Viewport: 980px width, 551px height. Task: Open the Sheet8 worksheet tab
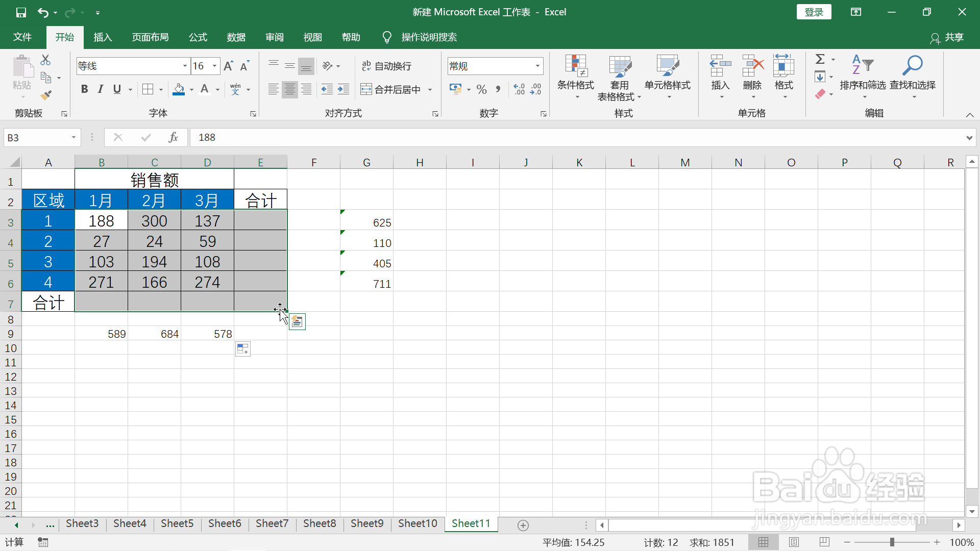click(320, 523)
